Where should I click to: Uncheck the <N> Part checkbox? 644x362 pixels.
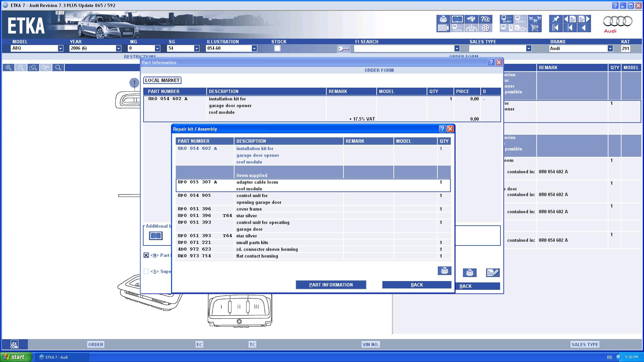(x=146, y=255)
